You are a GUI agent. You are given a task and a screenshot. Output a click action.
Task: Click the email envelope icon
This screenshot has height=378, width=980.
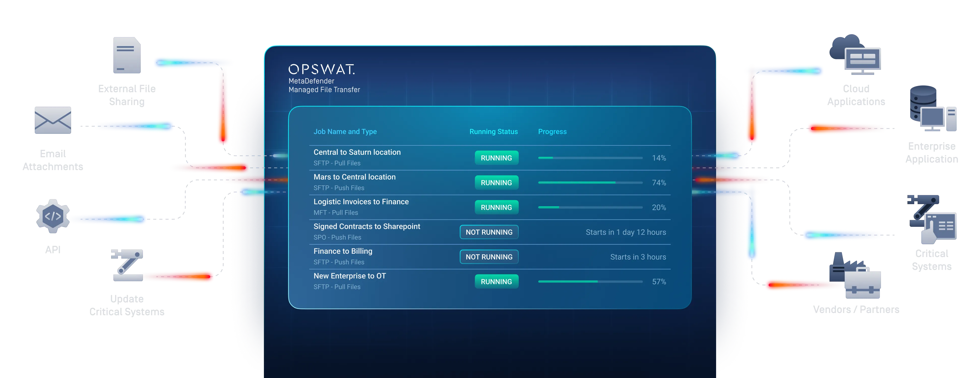coord(53,120)
